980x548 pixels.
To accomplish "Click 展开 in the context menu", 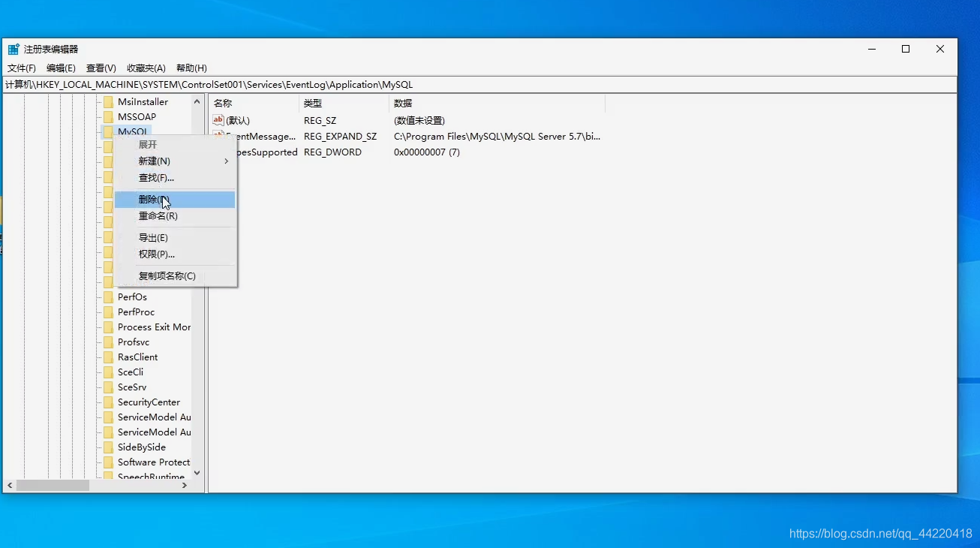I will tap(175, 145).
